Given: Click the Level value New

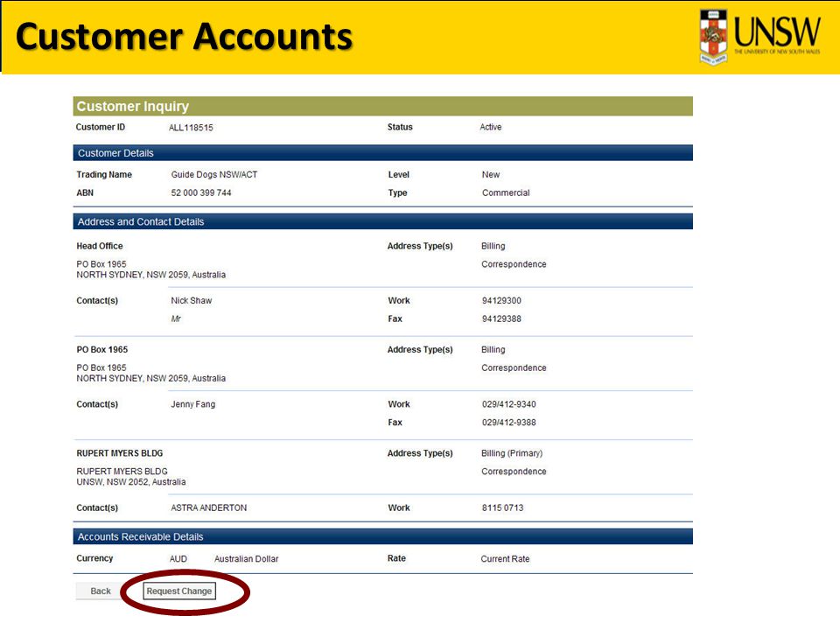Looking at the screenshot, I should [491, 175].
